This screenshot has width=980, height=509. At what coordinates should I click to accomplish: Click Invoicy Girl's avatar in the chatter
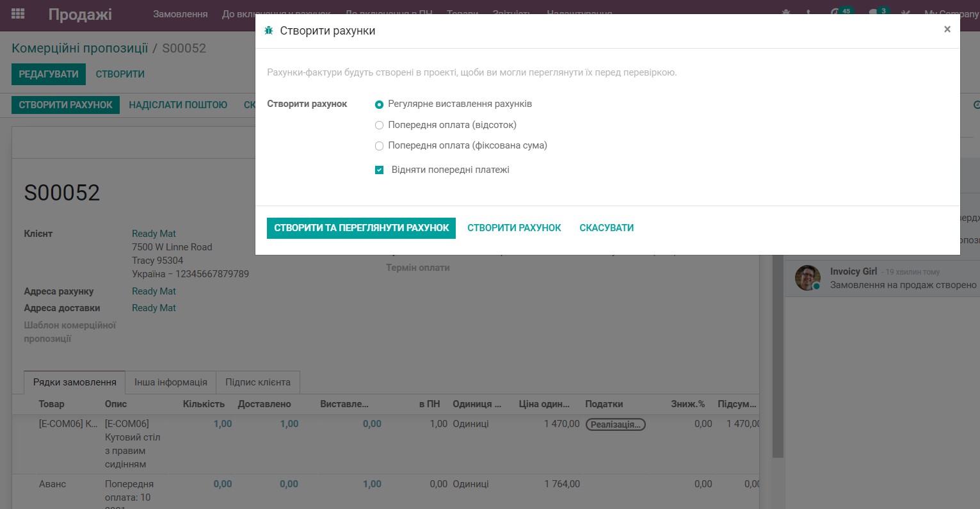807,277
